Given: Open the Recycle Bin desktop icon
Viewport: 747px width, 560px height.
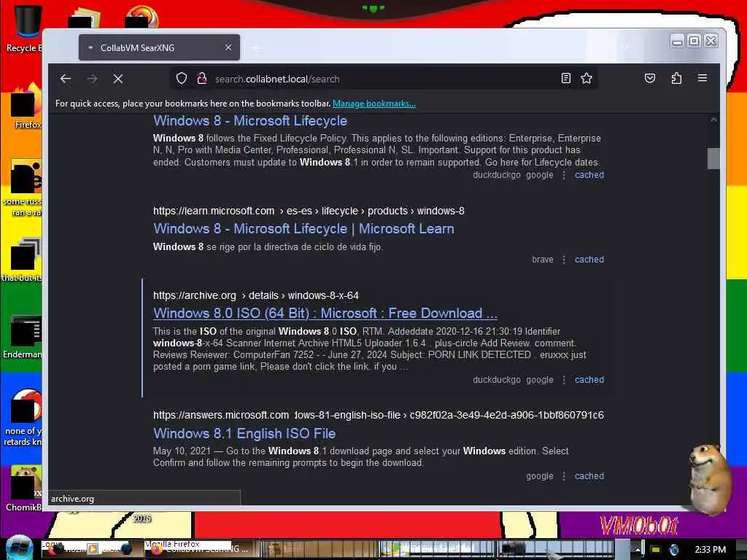Looking at the screenshot, I should [x=25, y=28].
